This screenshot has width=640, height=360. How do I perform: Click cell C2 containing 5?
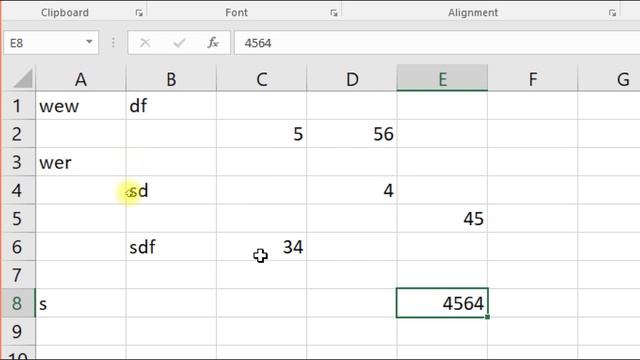tap(262, 134)
